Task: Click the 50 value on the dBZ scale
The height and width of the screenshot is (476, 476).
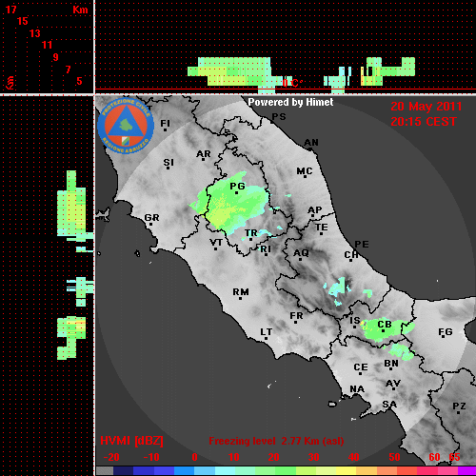Action: pyautogui.click(x=394, y=457)
